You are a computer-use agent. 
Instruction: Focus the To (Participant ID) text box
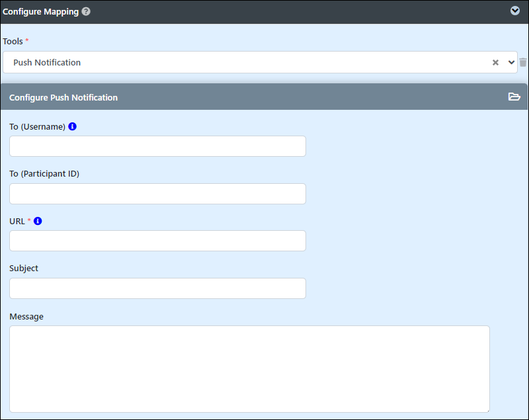(x=157, y=194)
